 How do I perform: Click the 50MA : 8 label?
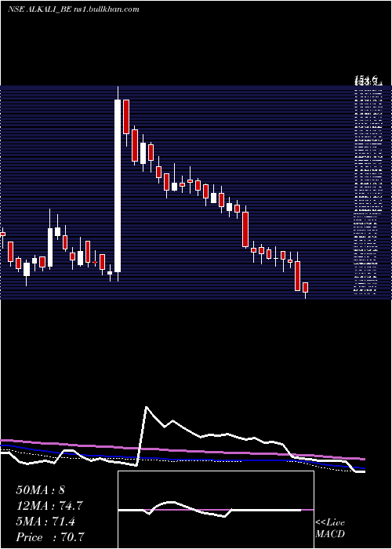[x=40, y=490]
